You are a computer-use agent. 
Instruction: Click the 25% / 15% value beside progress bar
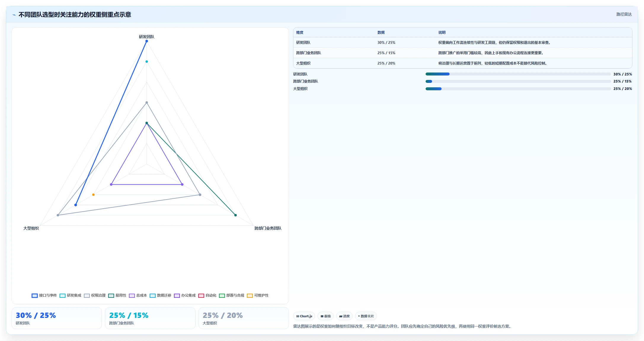pos(623,81)
